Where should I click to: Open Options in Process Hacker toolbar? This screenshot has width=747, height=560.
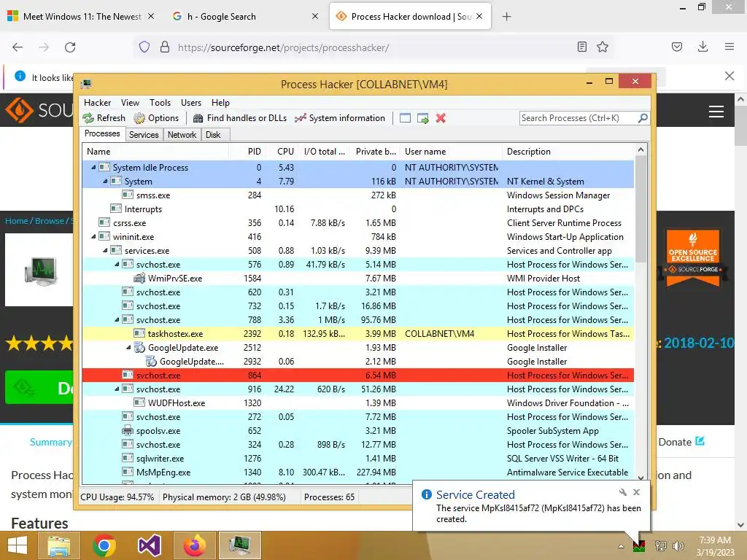click(x=156, y=118)
